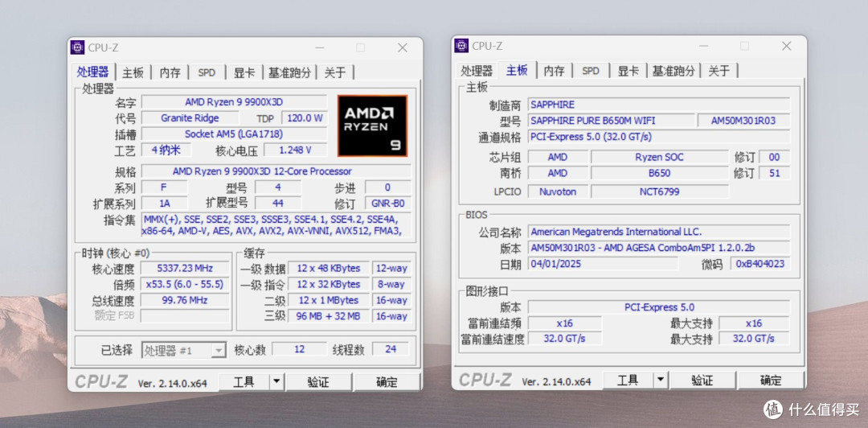
Task: Click the 确定 button in the right window
Action: pos(770,380)
